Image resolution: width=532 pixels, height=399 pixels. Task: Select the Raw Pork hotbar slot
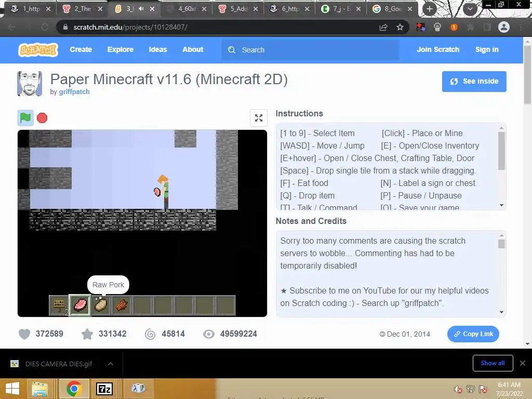[x=80, y=305]
